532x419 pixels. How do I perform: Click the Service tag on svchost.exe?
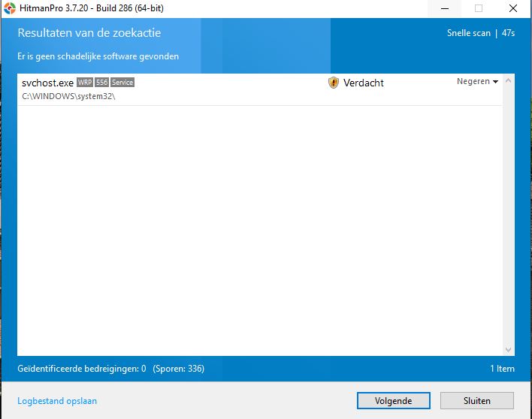coord(122,83)
